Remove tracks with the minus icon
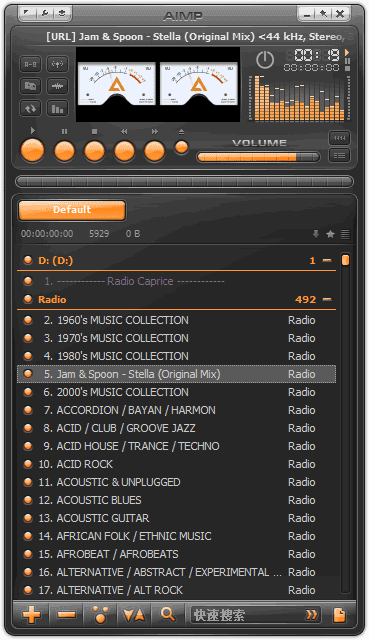Image resolution: width=369 pixels, height=640 pixels. pos(66,615)
